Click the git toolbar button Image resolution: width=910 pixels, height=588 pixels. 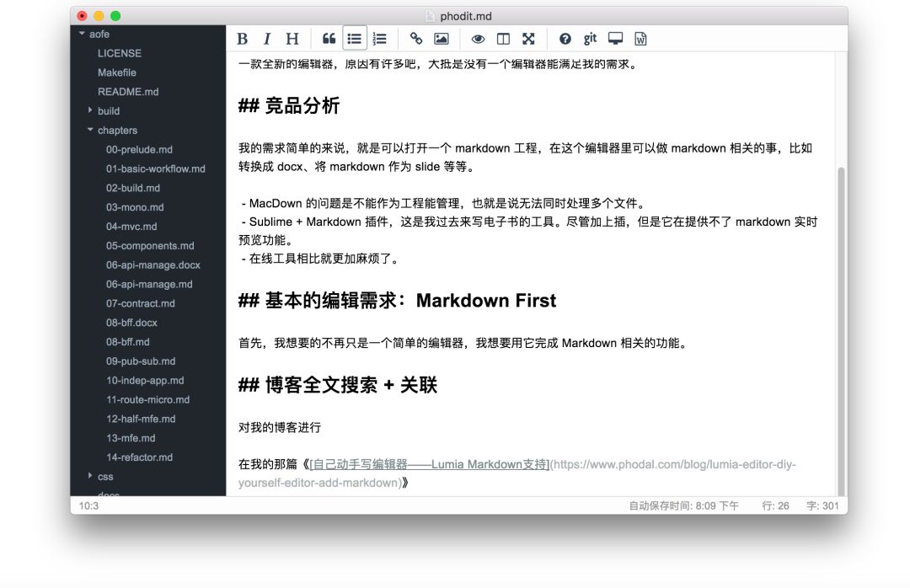590,39
